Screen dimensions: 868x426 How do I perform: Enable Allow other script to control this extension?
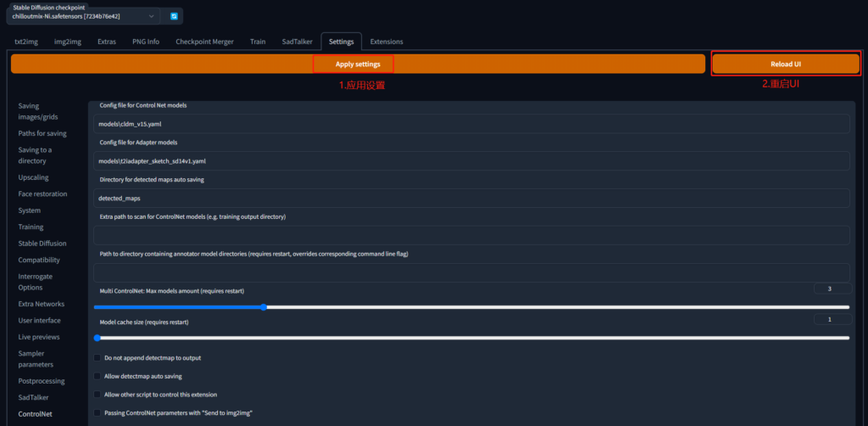[97, 395]
